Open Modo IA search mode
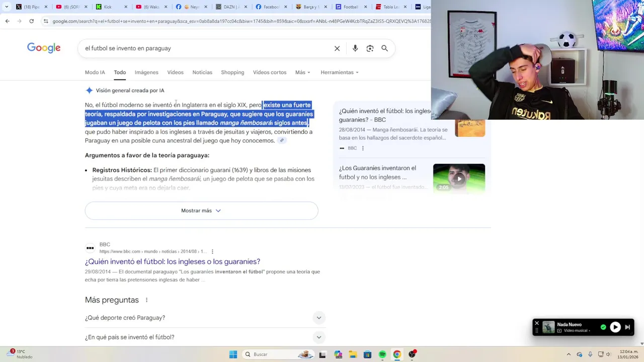Viewport: 644px width, 362px height. pos(95,72)
